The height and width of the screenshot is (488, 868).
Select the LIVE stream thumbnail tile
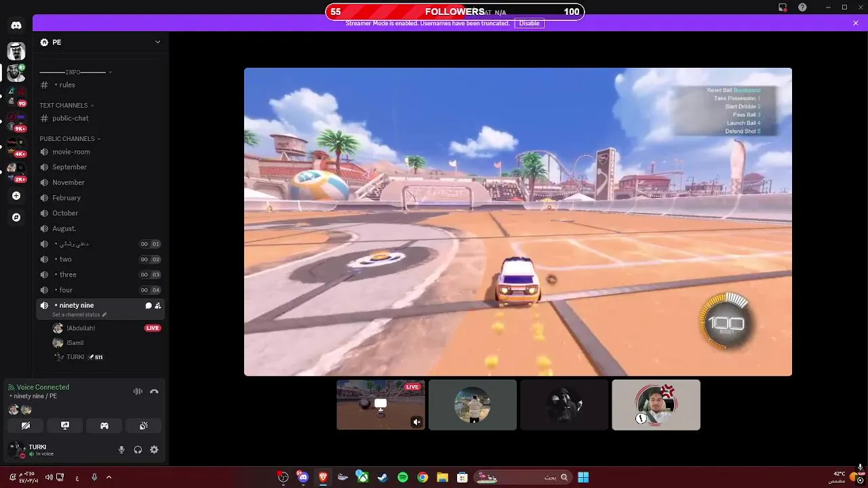(381, 405)
